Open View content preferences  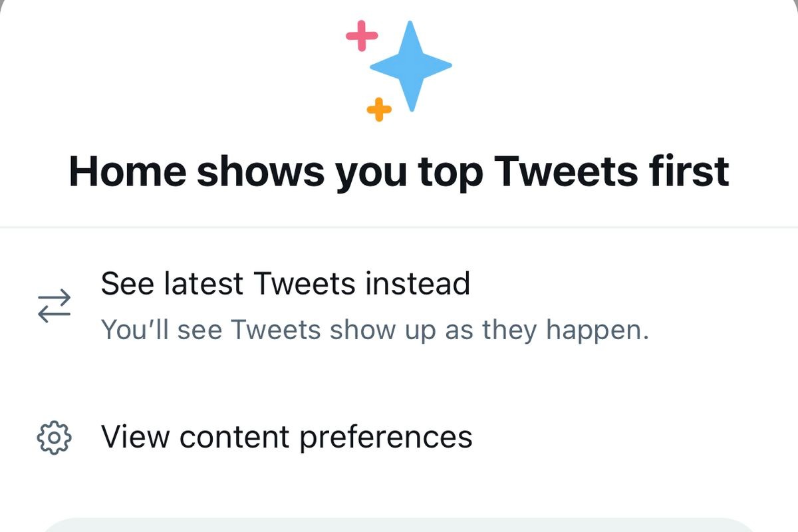pyautogui.click(x=286, y=437)
